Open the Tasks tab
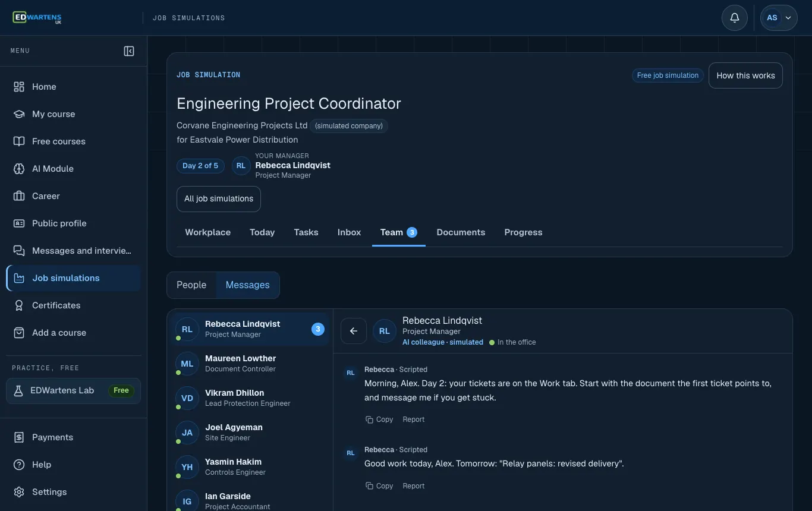The image size is (812, 511). [x=306, y=232]
